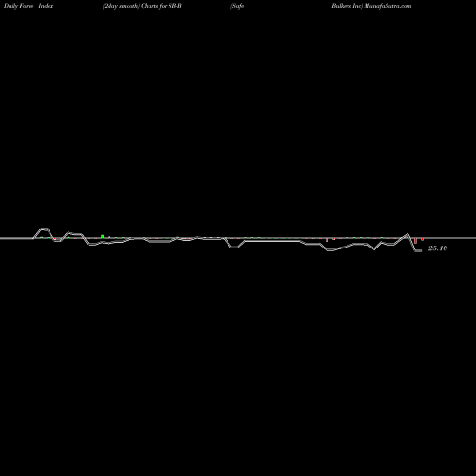The image size is (476, 476).
Task: Click the 'Daily Force Index' title text
Action: point(29,6)
